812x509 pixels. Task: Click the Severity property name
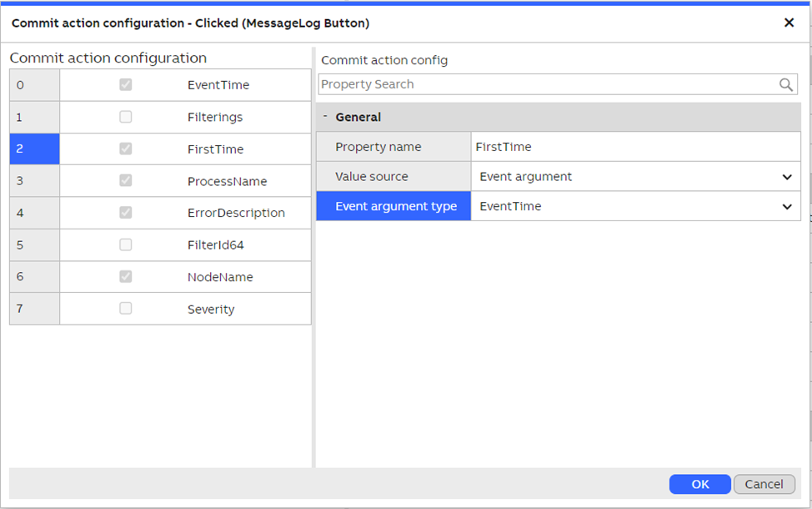tap(211, 310)
